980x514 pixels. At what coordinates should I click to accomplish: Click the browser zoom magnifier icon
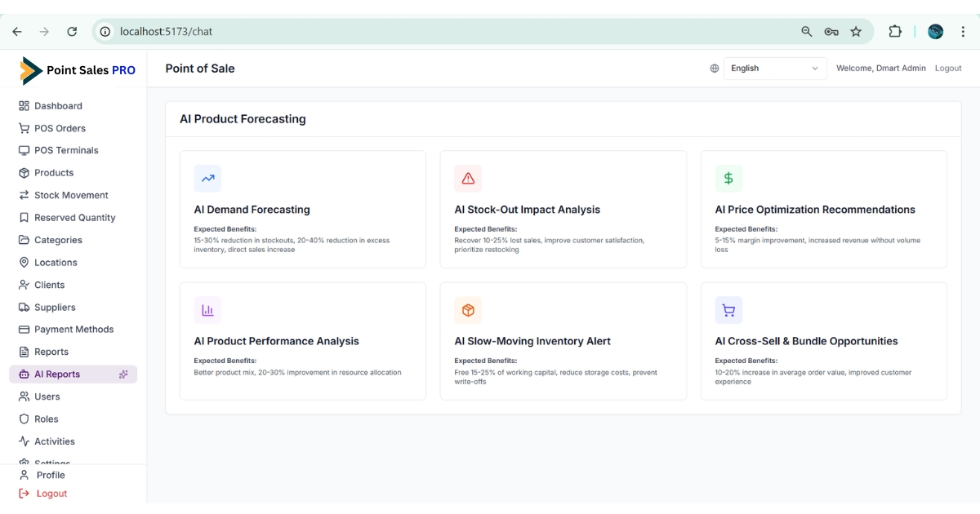807,32
